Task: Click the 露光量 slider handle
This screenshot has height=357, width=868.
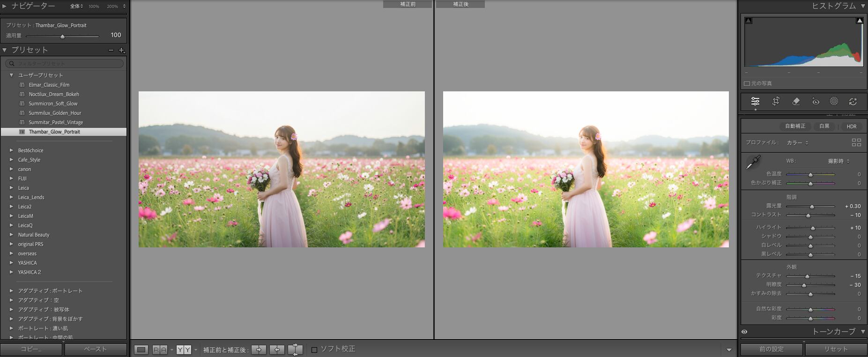Action: pos(812,207)
